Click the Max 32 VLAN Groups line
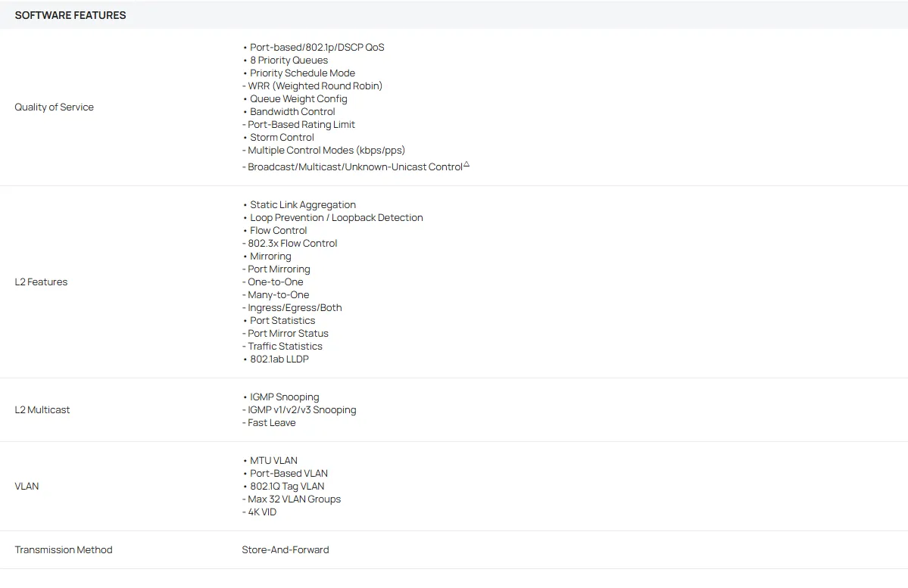The height and width of the screenshot is (588, 908). [294, 499]
